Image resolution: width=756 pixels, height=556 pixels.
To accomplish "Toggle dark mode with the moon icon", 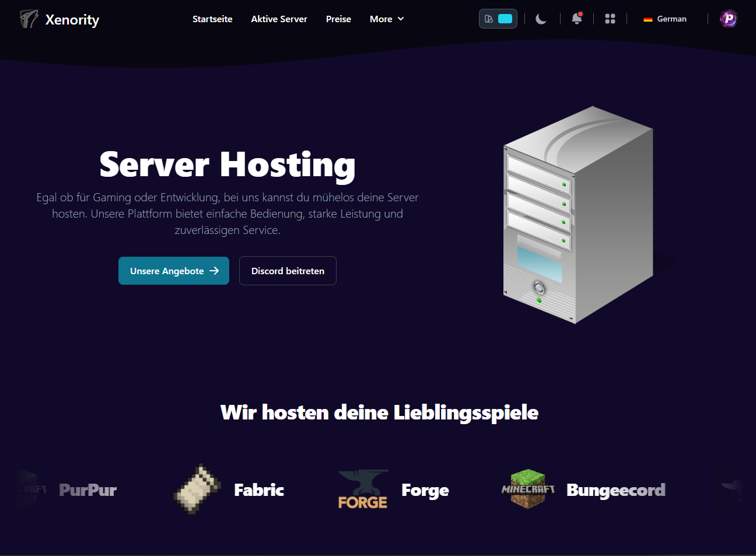I will [x=541, y=19].
